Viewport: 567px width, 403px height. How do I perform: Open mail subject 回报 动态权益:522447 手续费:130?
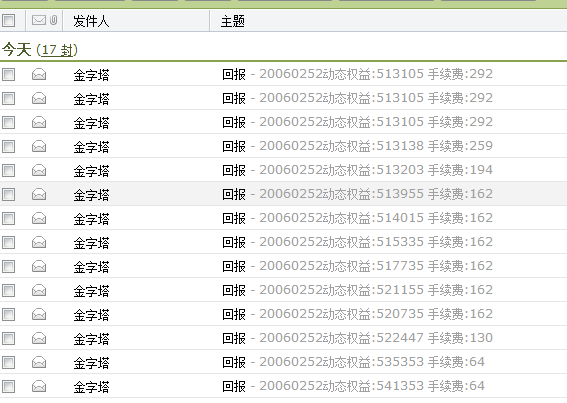[357, 338]
